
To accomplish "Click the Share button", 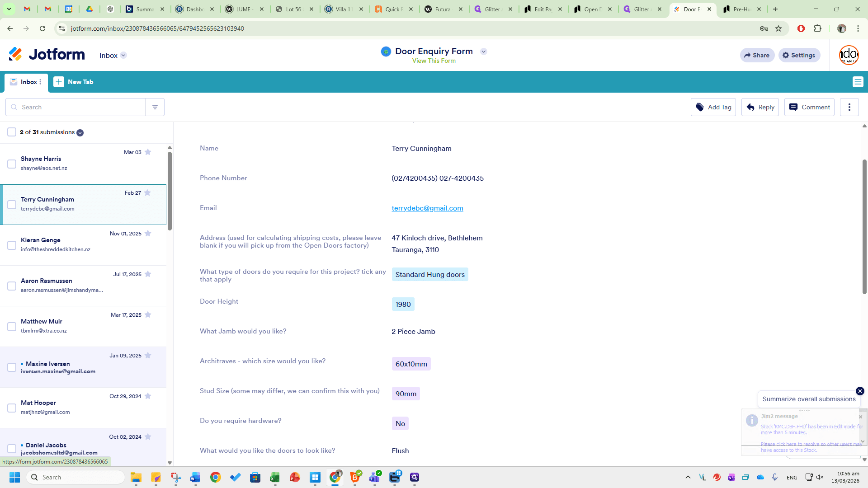I will coord(757,55).
